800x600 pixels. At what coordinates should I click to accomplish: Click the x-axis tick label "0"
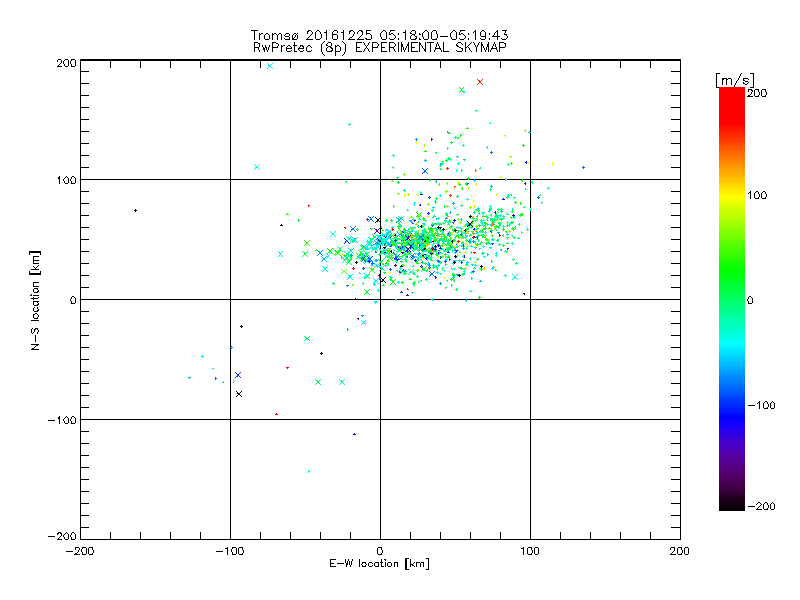click(380, 551)
